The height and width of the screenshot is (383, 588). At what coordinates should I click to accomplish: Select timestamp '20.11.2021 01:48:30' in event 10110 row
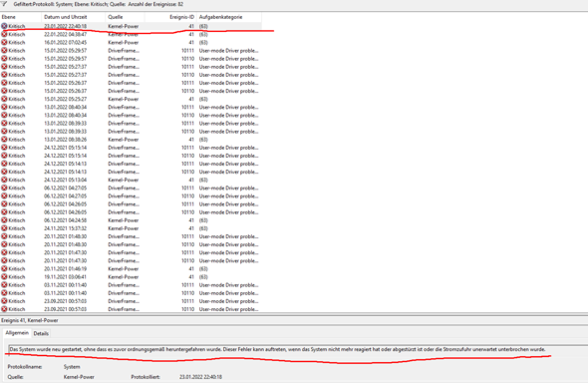[65, 244]
